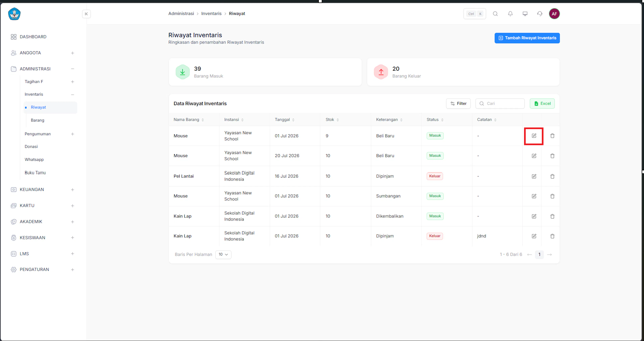Go to DASHBOARD in the sidebar
This screenshot has width=644, height=341.
pos(33,37)
